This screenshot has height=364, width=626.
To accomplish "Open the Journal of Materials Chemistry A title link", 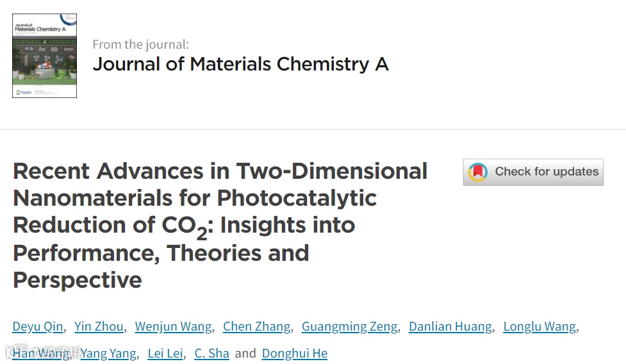I will [x=240, y=64].
